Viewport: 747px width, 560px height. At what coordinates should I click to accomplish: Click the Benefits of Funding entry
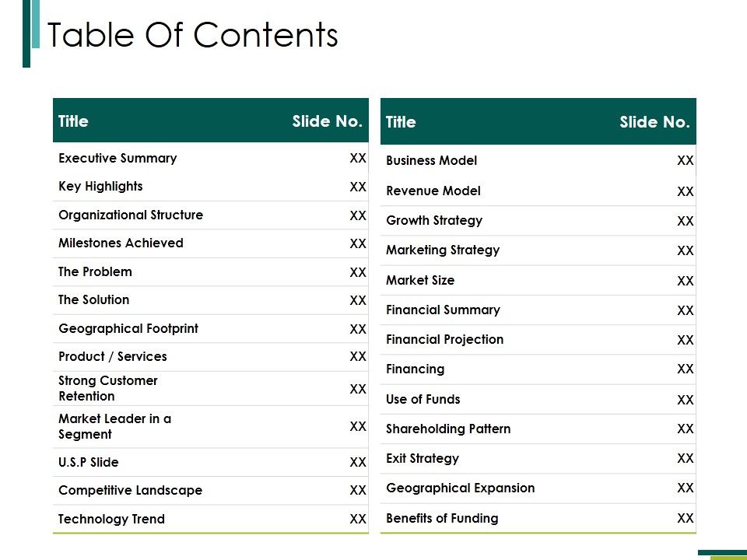442,519
